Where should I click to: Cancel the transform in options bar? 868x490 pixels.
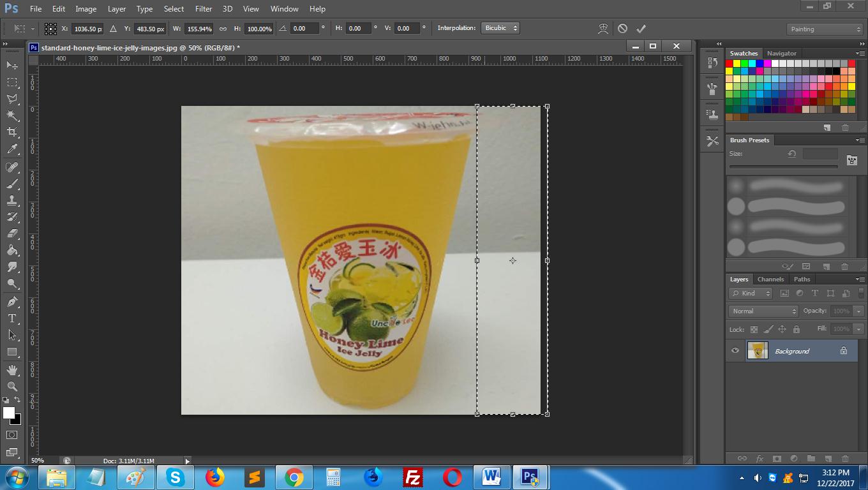622,28
